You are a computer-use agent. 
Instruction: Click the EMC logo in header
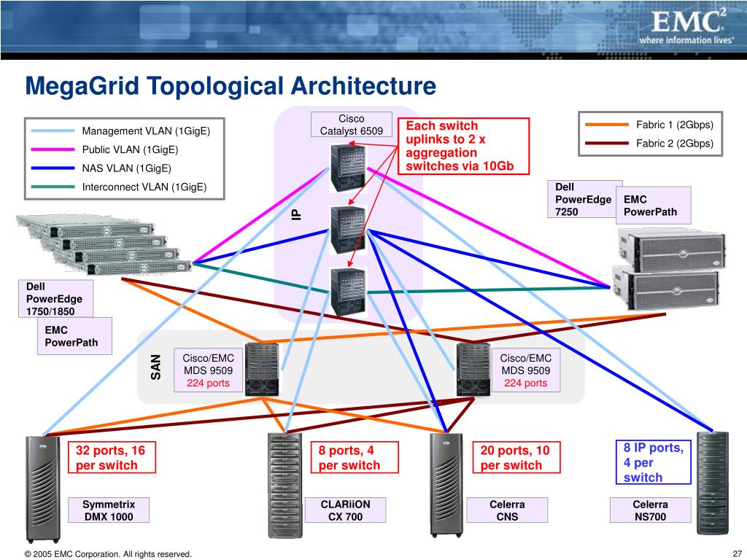[688, 22]
